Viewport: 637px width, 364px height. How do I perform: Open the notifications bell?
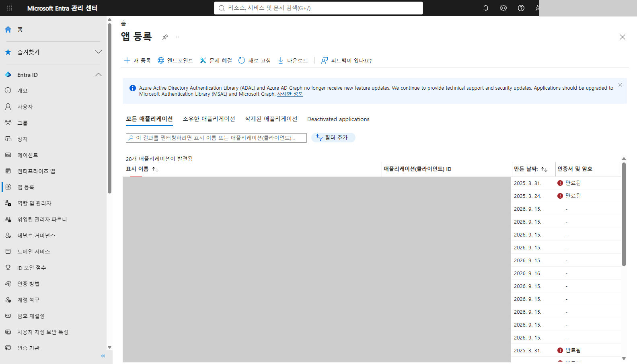point(486,8)
